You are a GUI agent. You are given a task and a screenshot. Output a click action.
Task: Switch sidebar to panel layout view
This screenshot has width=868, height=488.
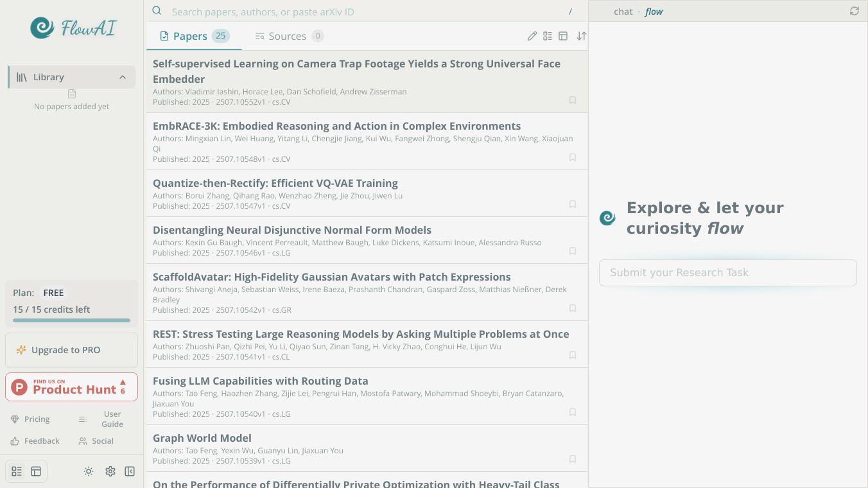36,471
